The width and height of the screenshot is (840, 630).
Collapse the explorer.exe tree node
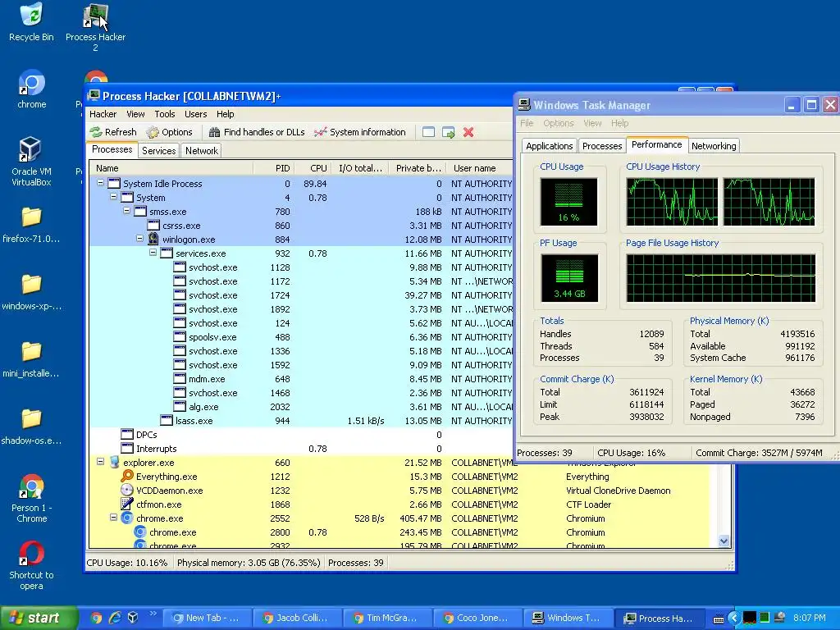point(100,461)
